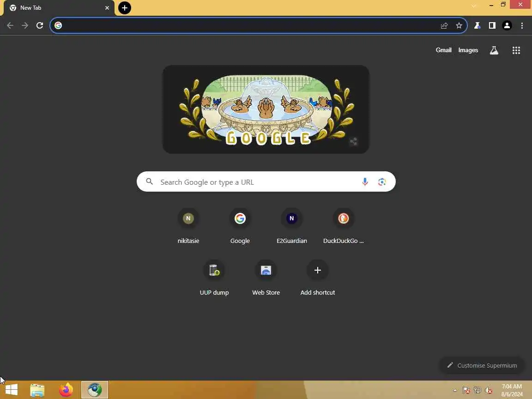Viewport: 532px width, 399px height.
Task: Open the Web Store shortcut
Action: click(x=266, y=277)
